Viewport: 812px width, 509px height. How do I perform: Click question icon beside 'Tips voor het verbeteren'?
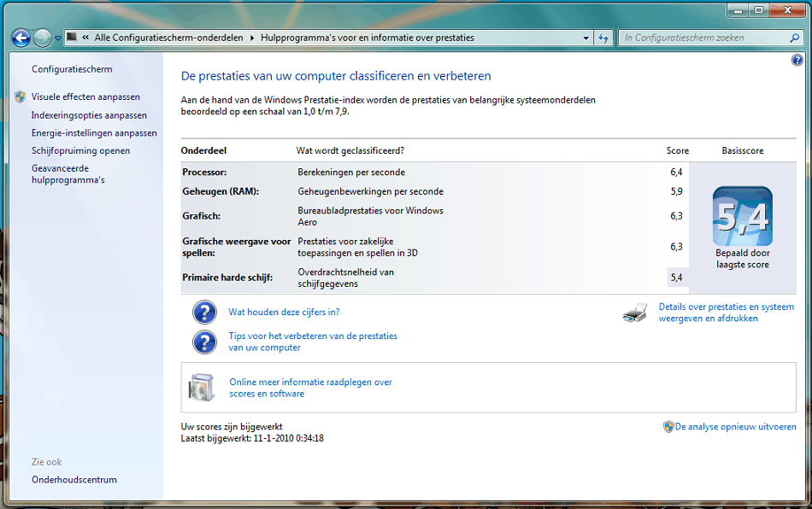pos(204,342)
